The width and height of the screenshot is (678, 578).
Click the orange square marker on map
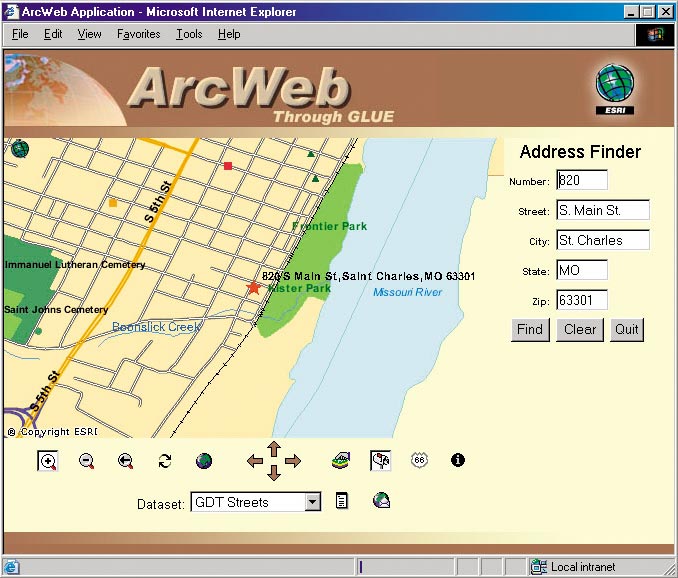pos(113,203)
